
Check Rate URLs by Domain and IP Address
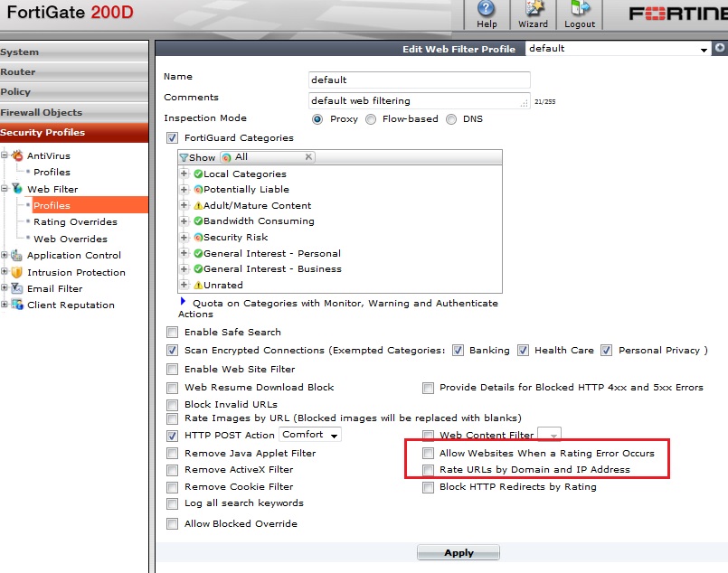[428, 470]
